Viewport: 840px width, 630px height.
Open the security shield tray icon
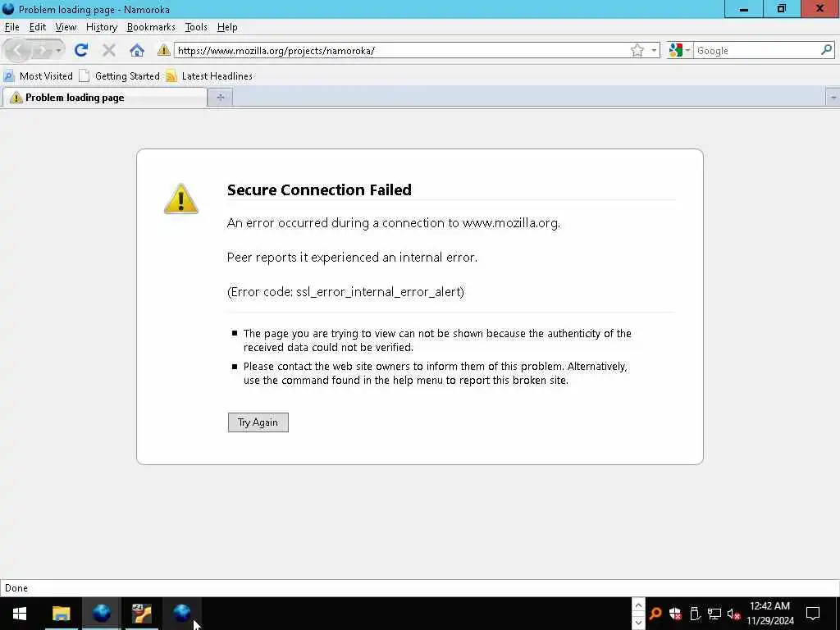tap(675, 614)
